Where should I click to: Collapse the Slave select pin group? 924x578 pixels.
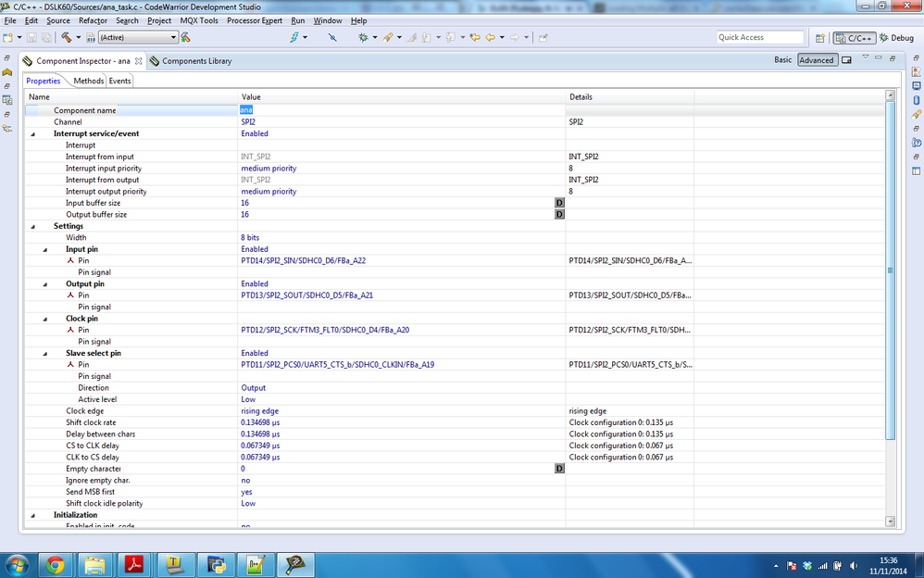(45, 353)
